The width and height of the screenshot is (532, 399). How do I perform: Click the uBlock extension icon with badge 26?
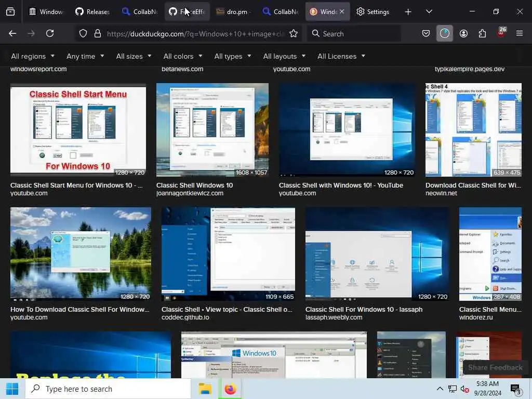click(x=501, y=33)
